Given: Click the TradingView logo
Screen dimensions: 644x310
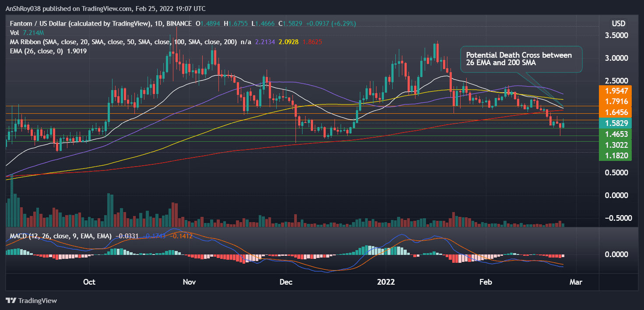Looking at the screenshot, I should [31, 301].
